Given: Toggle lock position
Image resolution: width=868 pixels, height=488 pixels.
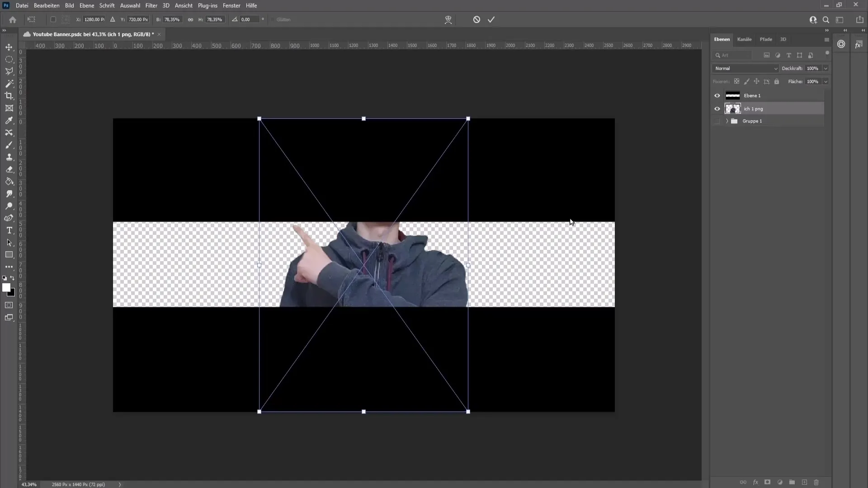Looking at the screenshot, I should pyautogui.click(x=756, y=81).
